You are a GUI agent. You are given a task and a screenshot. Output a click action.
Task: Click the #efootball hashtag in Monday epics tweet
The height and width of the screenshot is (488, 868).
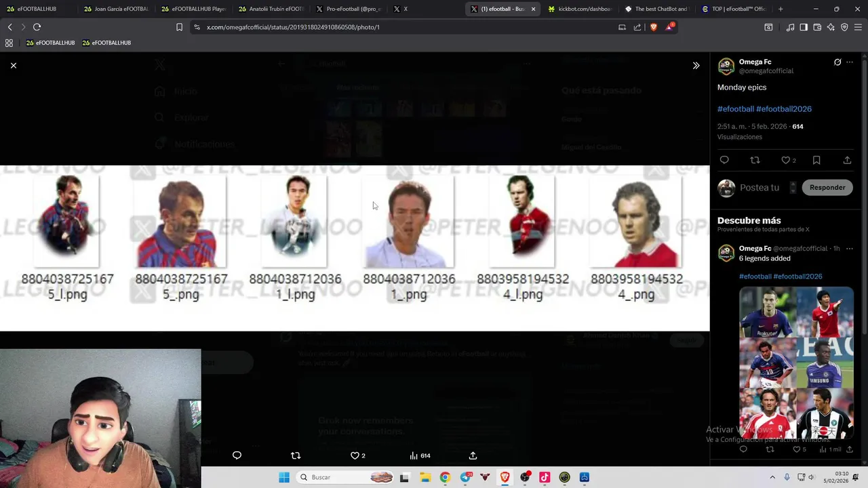pyautogui.click(x=736, y=108)
